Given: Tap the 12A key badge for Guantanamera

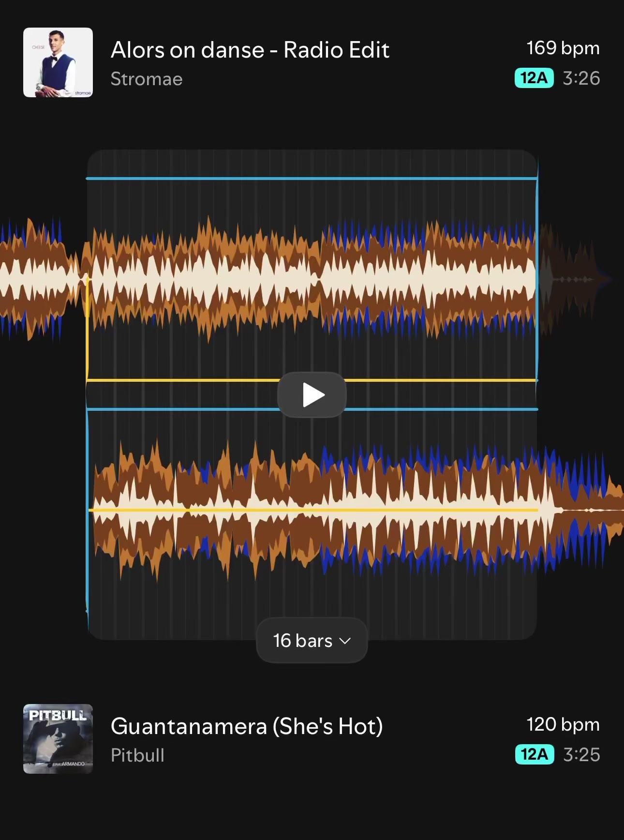Looking at the screenshot, I should 535,754.
